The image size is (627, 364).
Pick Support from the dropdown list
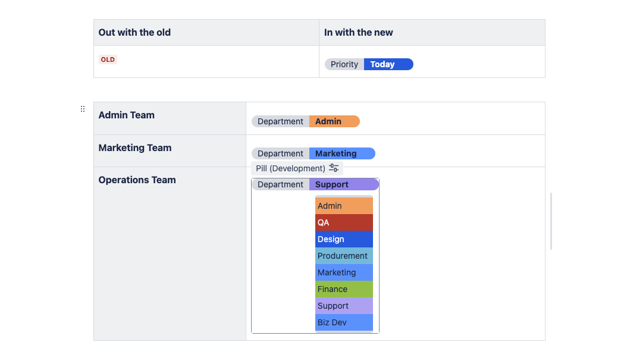[344, 306]
